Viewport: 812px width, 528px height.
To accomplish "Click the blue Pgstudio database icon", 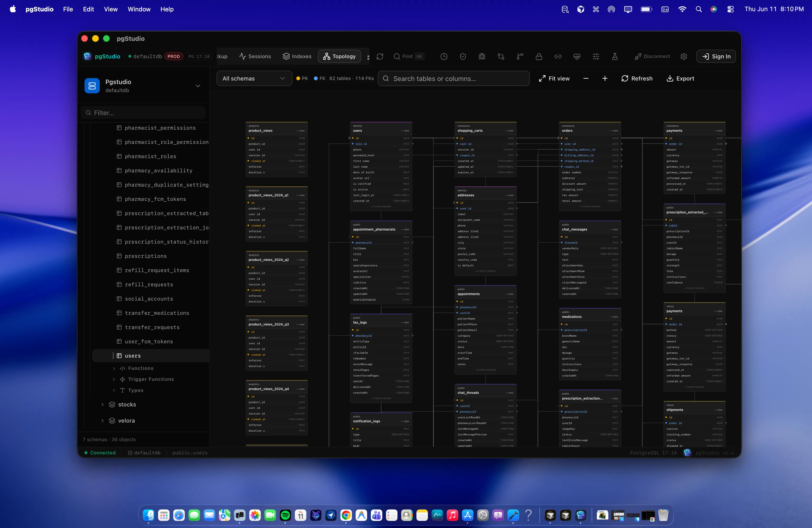I will pos(92,86).
